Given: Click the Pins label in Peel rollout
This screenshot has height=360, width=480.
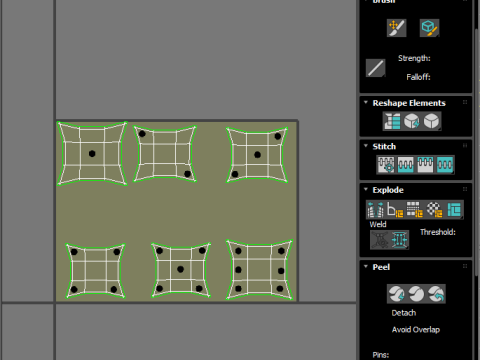Looking at the screenshot, I should (x=381, y=355).
